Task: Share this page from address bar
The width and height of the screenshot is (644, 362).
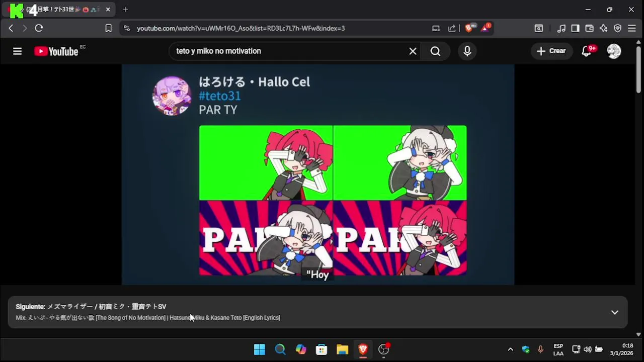Action: click(x=452, y=28)
